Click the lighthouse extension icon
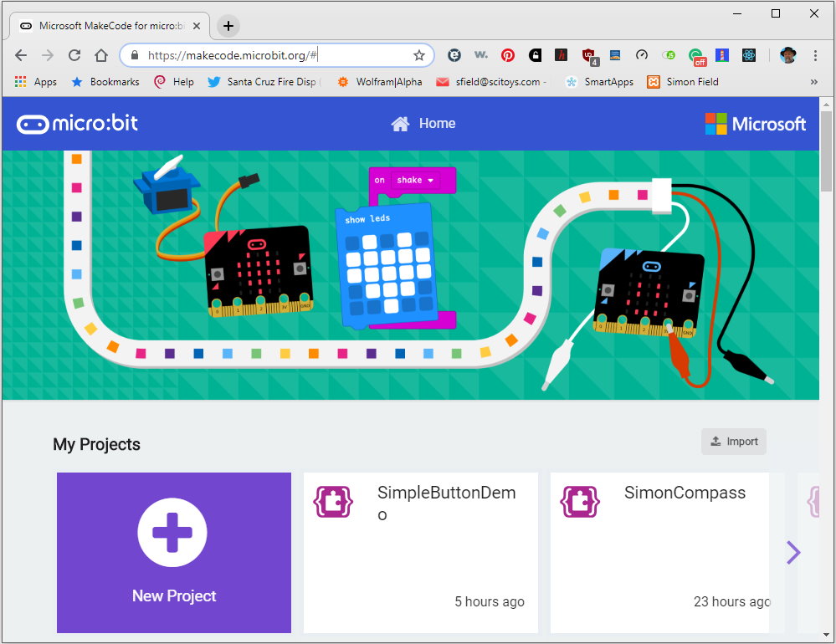Screen dimensions: 836x644 tap(722, 55)
